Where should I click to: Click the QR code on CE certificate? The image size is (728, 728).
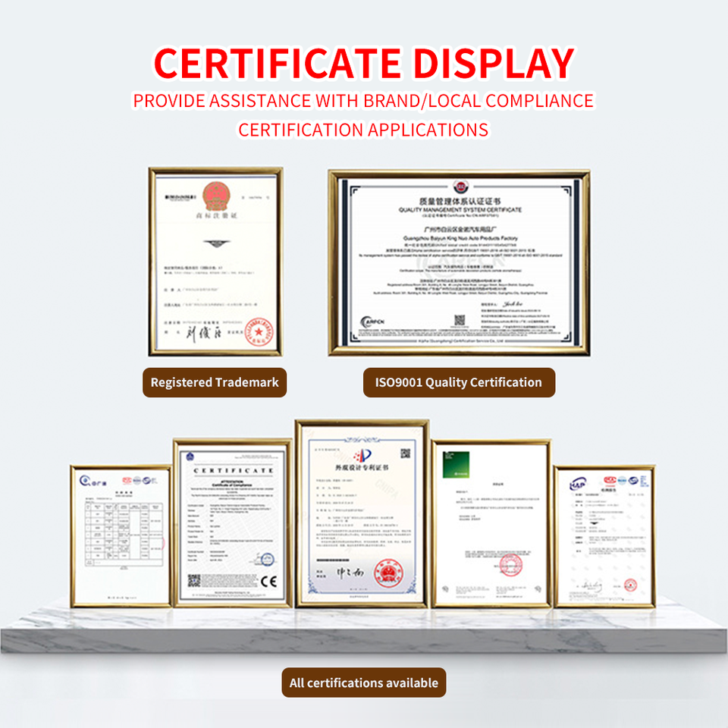(193, 581)
